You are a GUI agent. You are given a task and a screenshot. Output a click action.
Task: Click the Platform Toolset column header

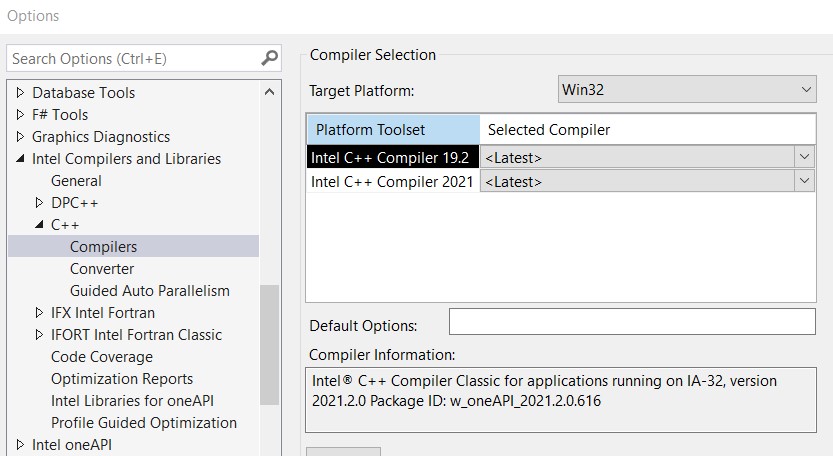[x=392, y=130]
